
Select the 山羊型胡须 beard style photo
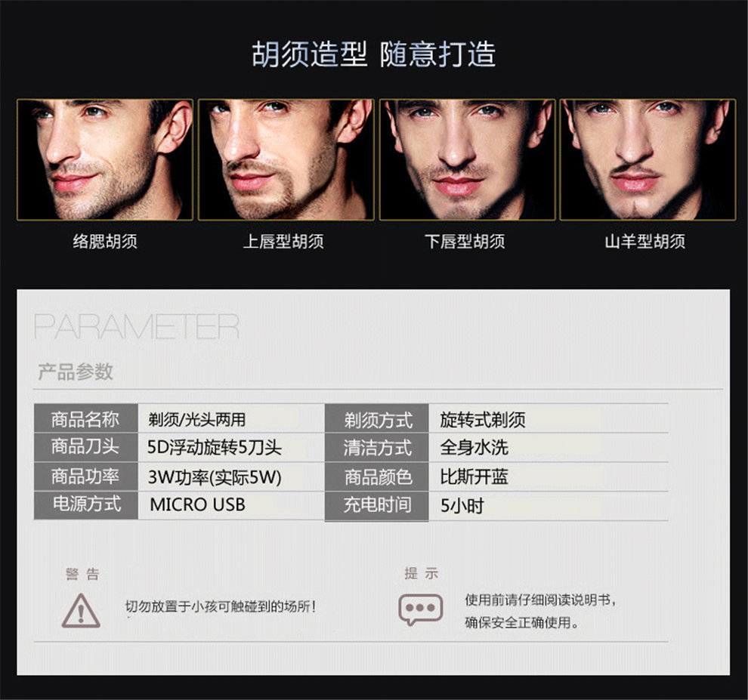[648, 160]
